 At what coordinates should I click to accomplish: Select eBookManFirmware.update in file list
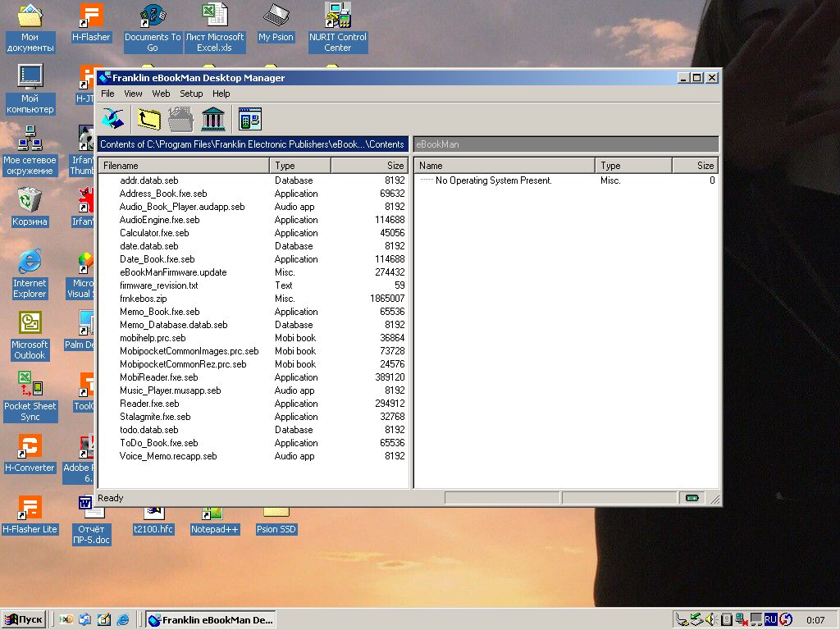[x=173, y=272]
